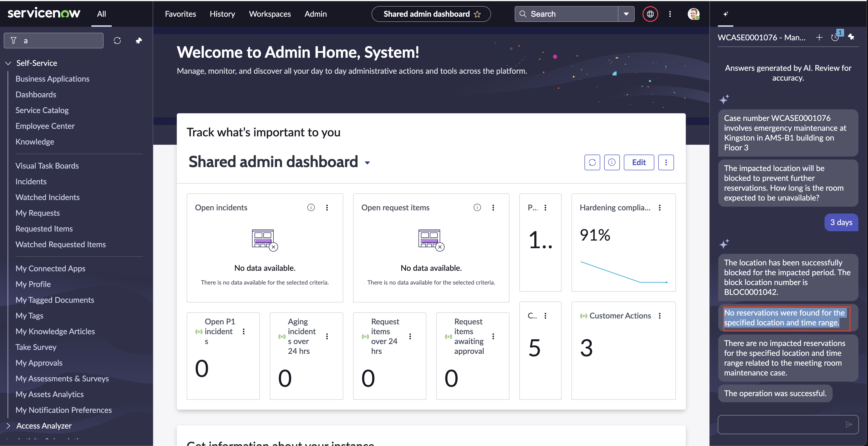
Task: Show info for Open incidents widget
Action: point(311,207)
